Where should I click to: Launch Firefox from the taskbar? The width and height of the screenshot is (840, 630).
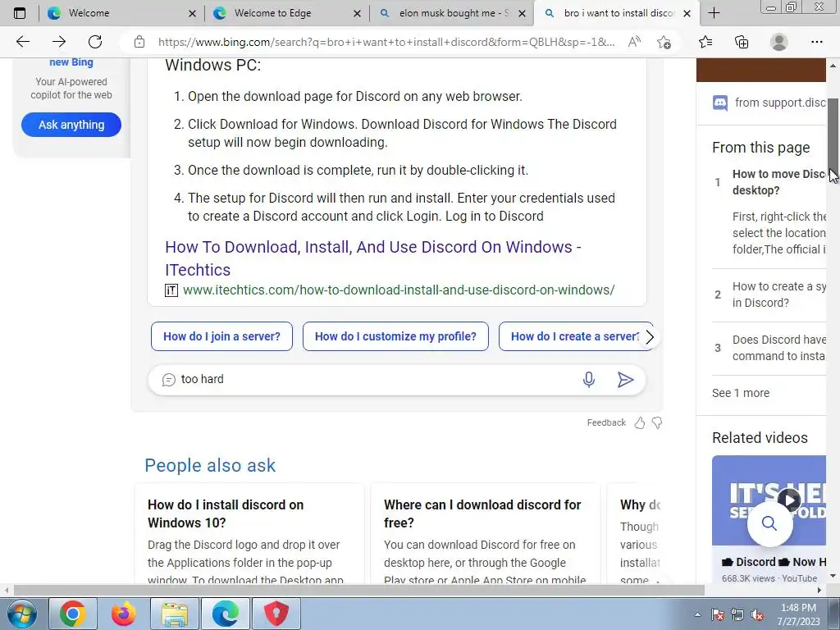124,614
